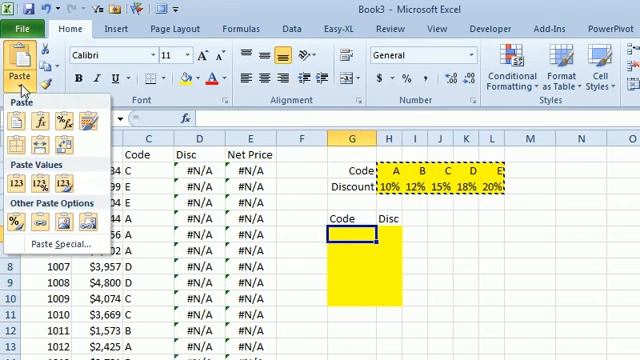Choose the Transpose paste icon
This screenshot has height=360, width=640.
pyautogui.click(x=64, y=145)
